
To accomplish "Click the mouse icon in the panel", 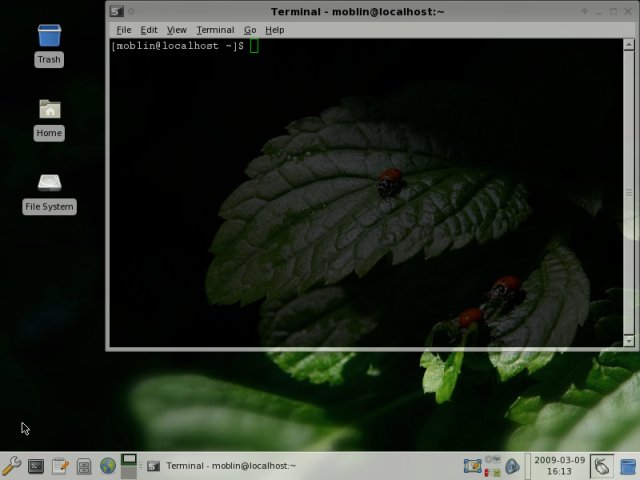I will [x=601, y=465].
